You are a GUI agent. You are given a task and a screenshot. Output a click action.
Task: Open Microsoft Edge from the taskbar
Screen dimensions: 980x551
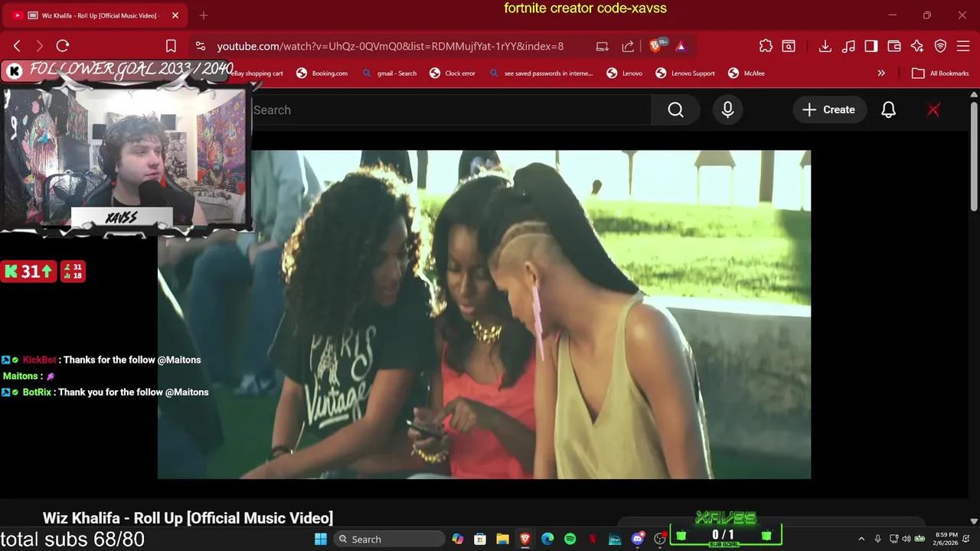point(547,540)
